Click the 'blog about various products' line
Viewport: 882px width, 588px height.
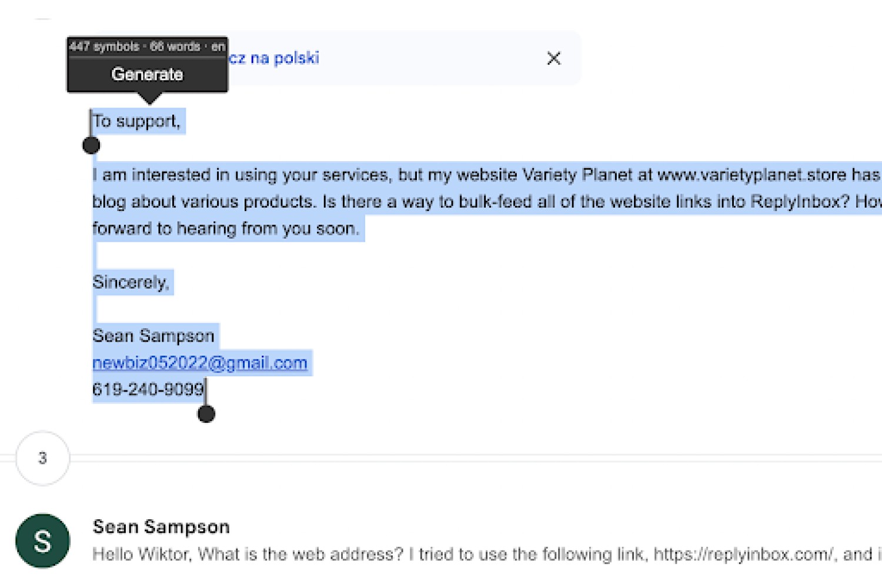click(x=487, y=202)
